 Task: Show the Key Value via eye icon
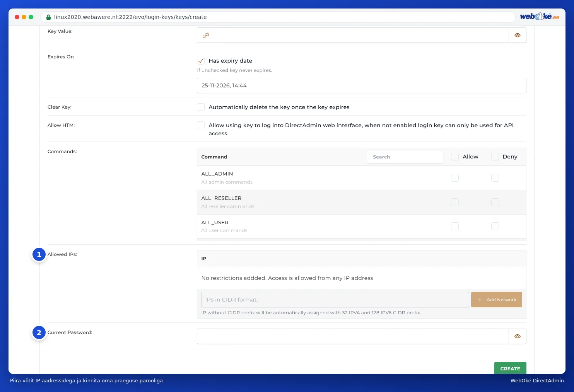pyautogui.click(x=517, y=35)
